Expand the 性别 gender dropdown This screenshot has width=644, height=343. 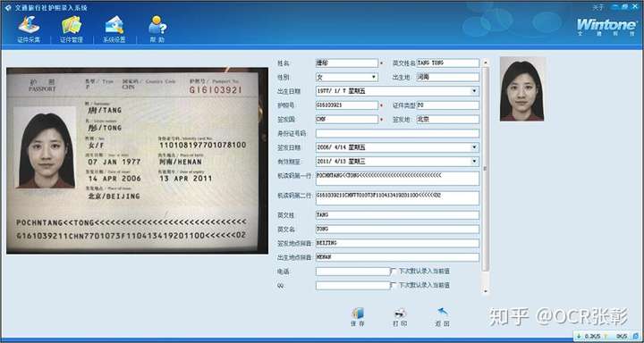click(x=374, y=77)
